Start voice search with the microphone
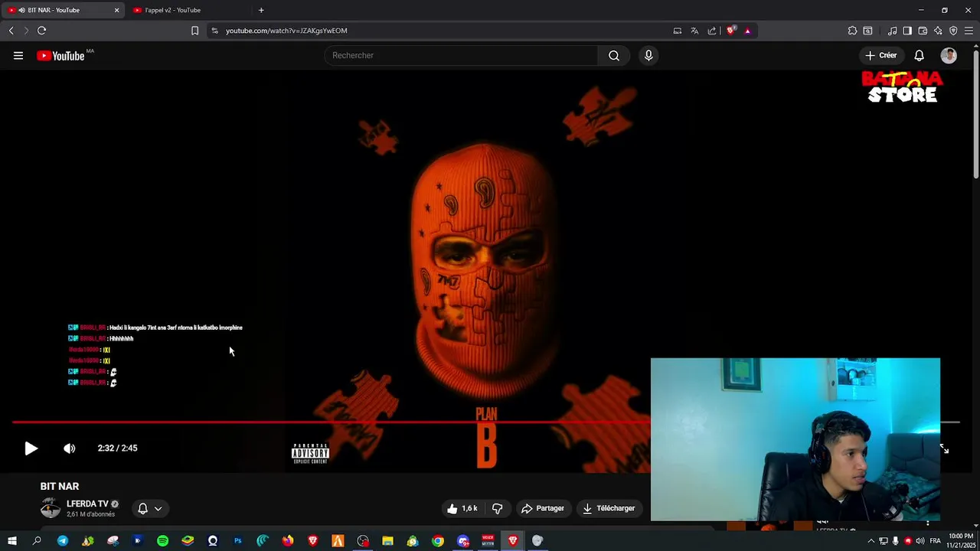The height and width of the screenshot is (551, 980). [x=648, y=55]
